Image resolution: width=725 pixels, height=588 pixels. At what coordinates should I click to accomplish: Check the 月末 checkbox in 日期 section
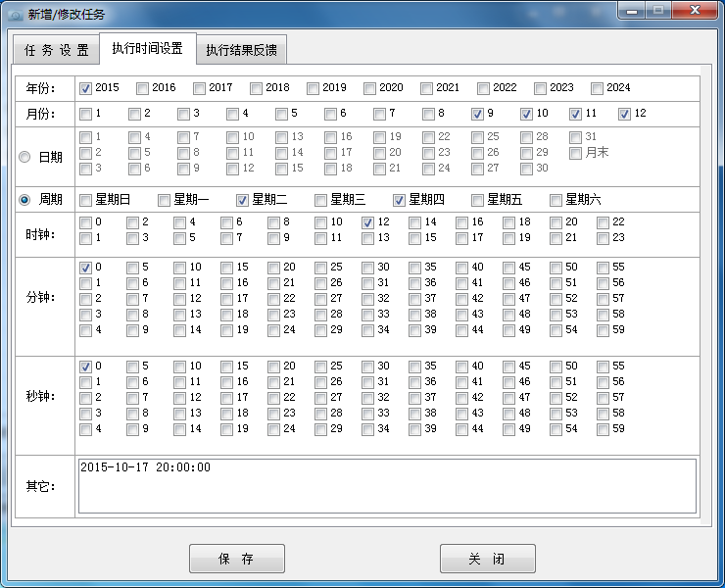(575, 153)
